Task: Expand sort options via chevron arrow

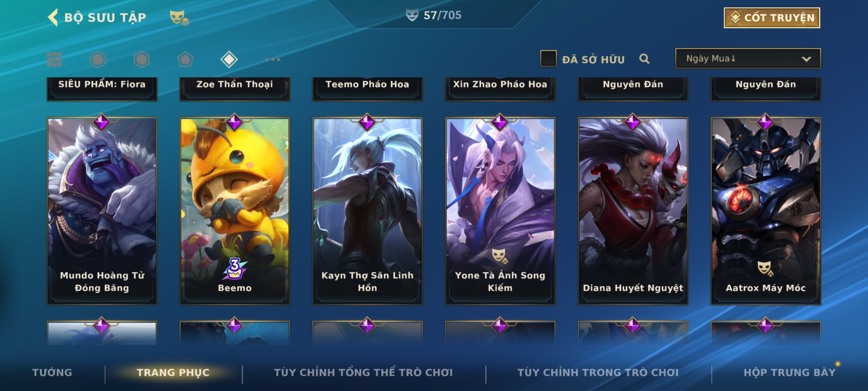Action: click(806, 59)
